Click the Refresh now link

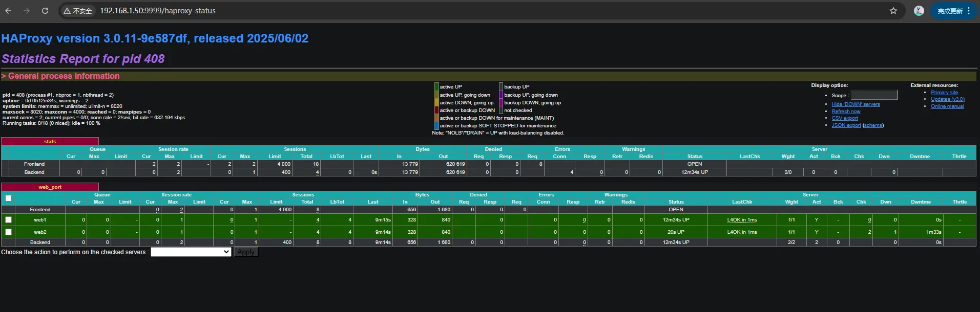(x=846, y=112)
